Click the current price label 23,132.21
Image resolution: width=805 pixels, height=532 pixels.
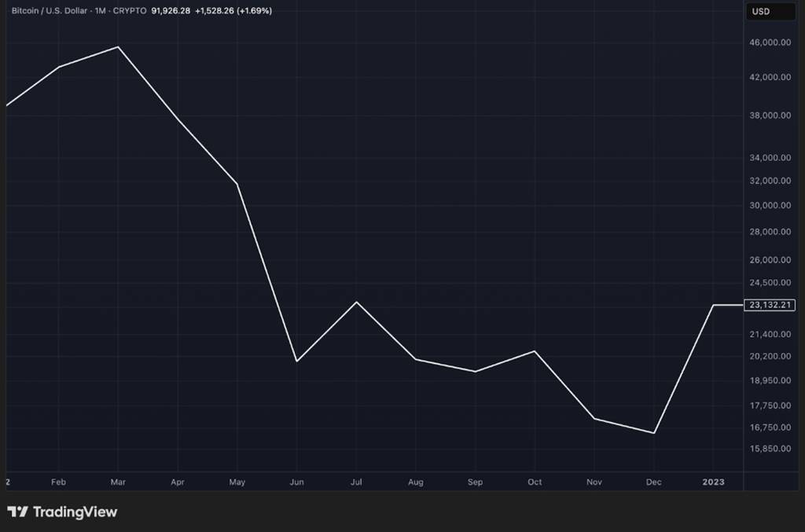(x=769, y=305)
